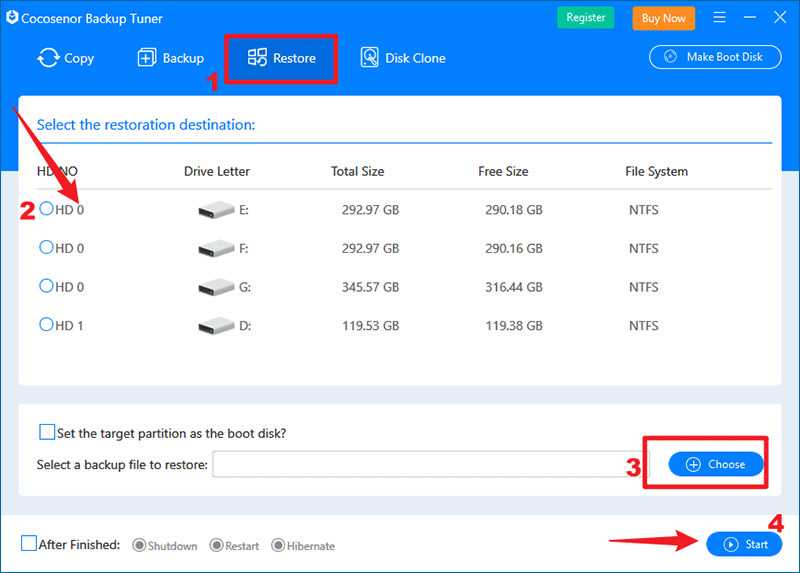Click the Free Size column header
This screenshot has height=573, width=800.
(503, 171)
